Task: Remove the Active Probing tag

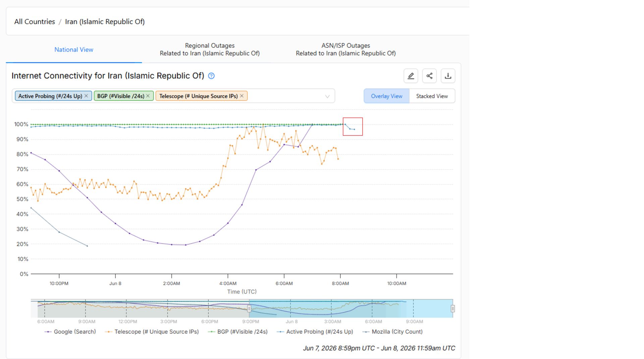Action: point(86,96)
